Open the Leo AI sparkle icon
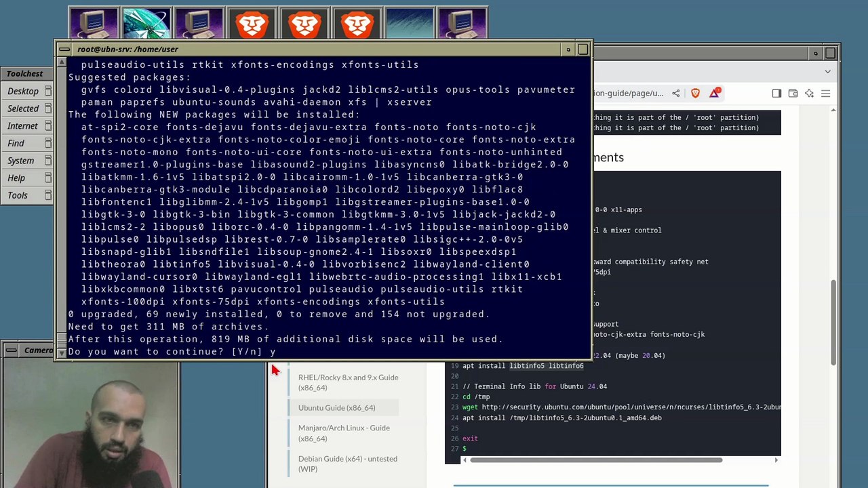Image resolution: width=868 pixels, height=488 pixels. tap(809, 93)
